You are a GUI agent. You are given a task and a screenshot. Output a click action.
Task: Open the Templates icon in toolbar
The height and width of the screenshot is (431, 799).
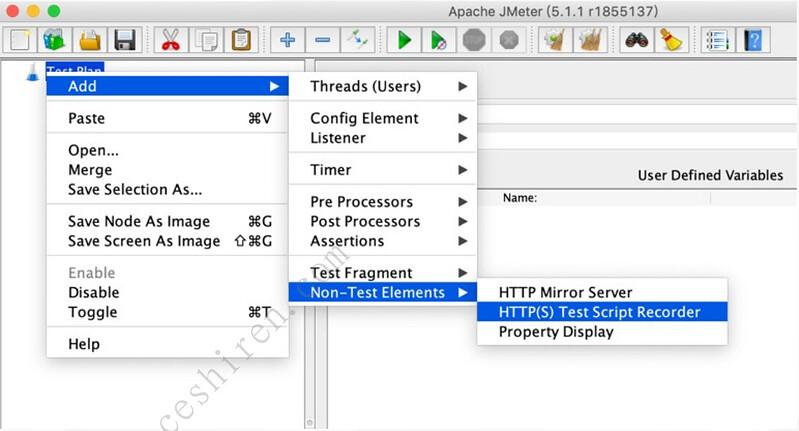56,40
